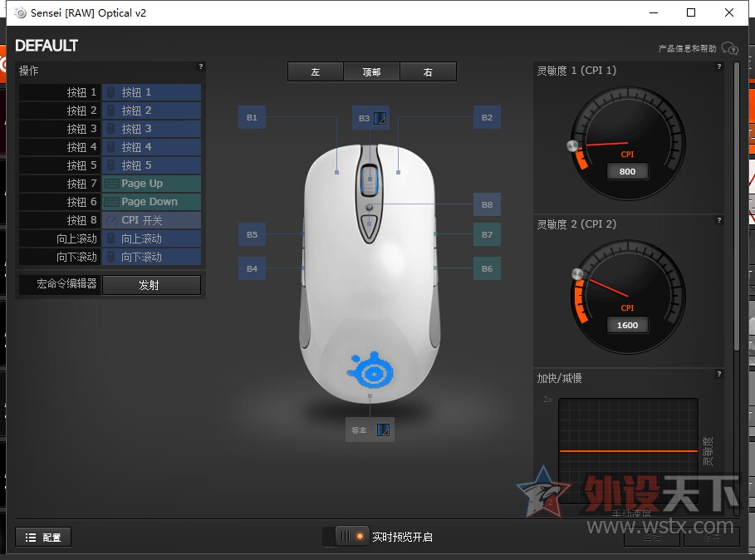The width and height of the screenshot is (755, 560).
Task: Open help for 灵敏度 2 (CPI 2)
Action: coord(719,220)
